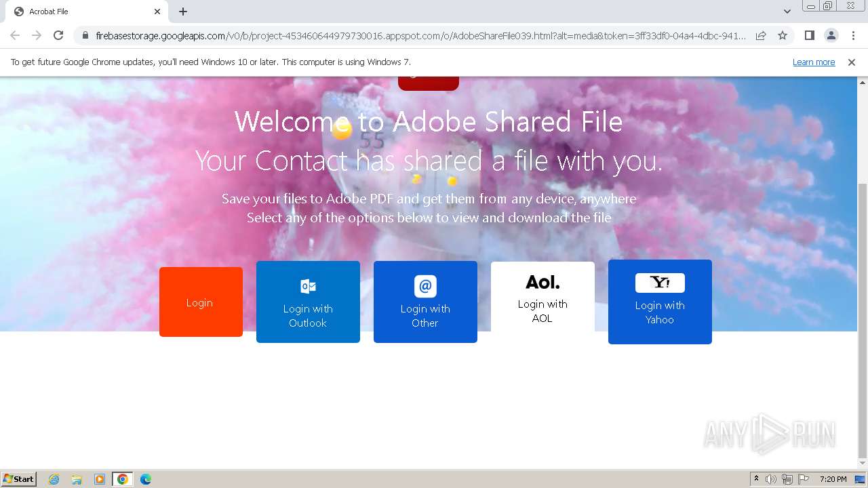
Task: Open the volume speaker icon
Action: coord(771,479)
